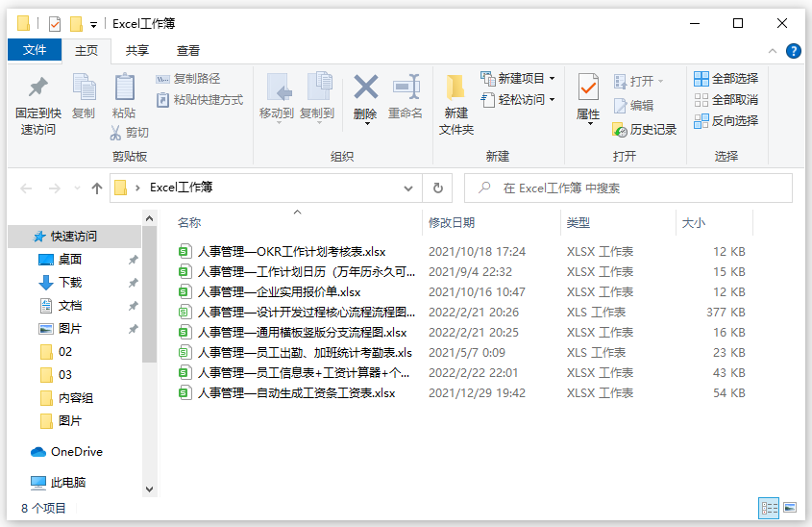Click Copy path in the clipboard group
Viewport: 812px width, 527px height.
point(188,78)
